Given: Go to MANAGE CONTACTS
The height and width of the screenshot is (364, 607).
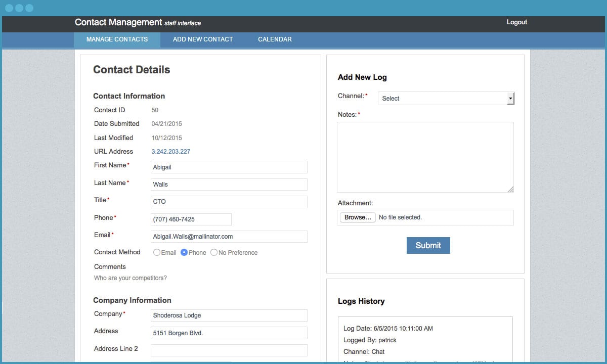Looking at the screenshot, I should click(117, 39).
